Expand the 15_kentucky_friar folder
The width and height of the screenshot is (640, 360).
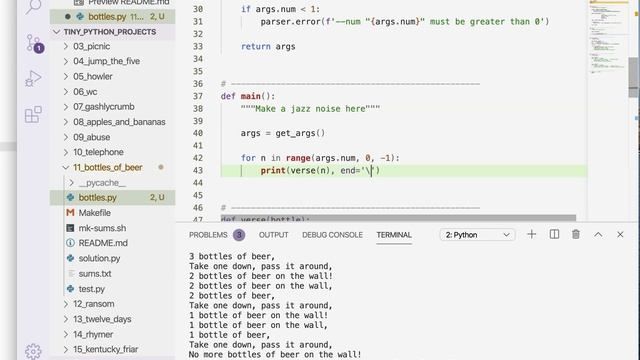(66, 349)
